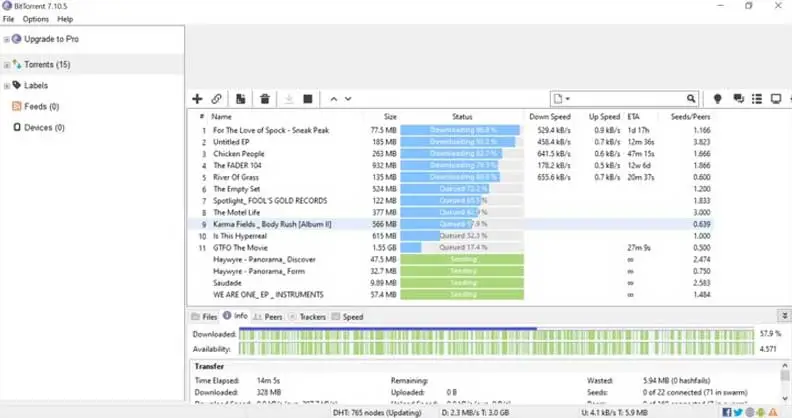The width and height of the screenshot is (792, 418).
Task: Click the Android icon in status bar
Action: (761, 412)
